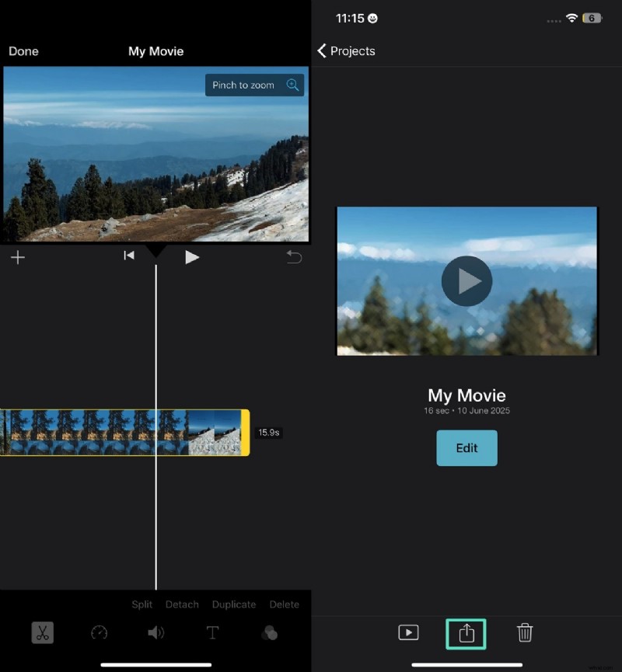Viewport: 622px width, 672px height.
Task: Detach audio from the clip
Action: point(182,604)
